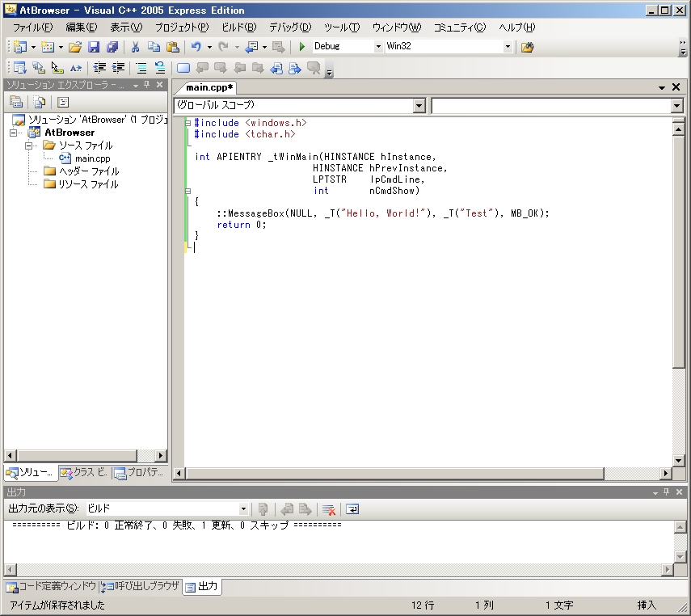
Task: Click the New Project toolbar icon
Action: 20,46
